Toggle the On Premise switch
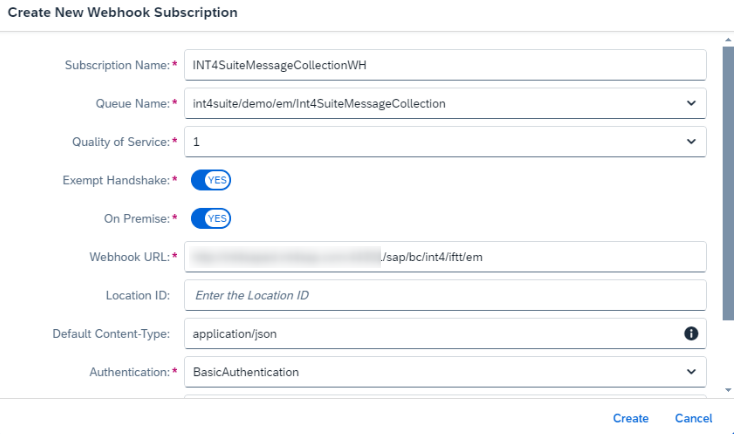This screenshot has width=734, height=434. [x=211, y=218]
